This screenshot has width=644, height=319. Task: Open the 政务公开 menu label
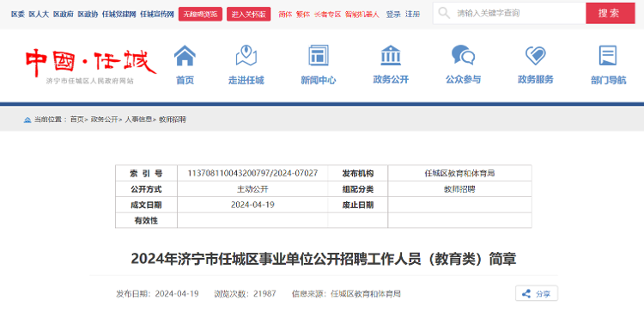391,80
